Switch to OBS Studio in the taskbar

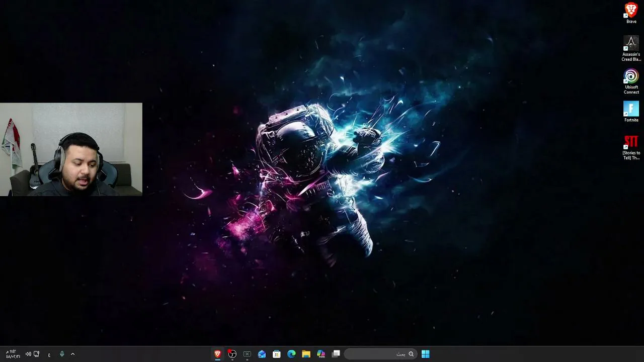tap(232, 354)
